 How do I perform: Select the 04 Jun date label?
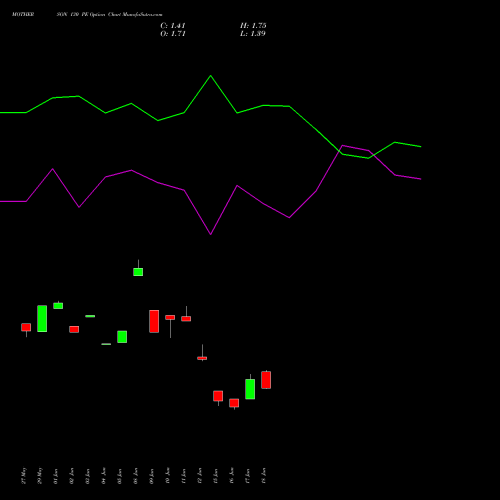pos(104,476)
